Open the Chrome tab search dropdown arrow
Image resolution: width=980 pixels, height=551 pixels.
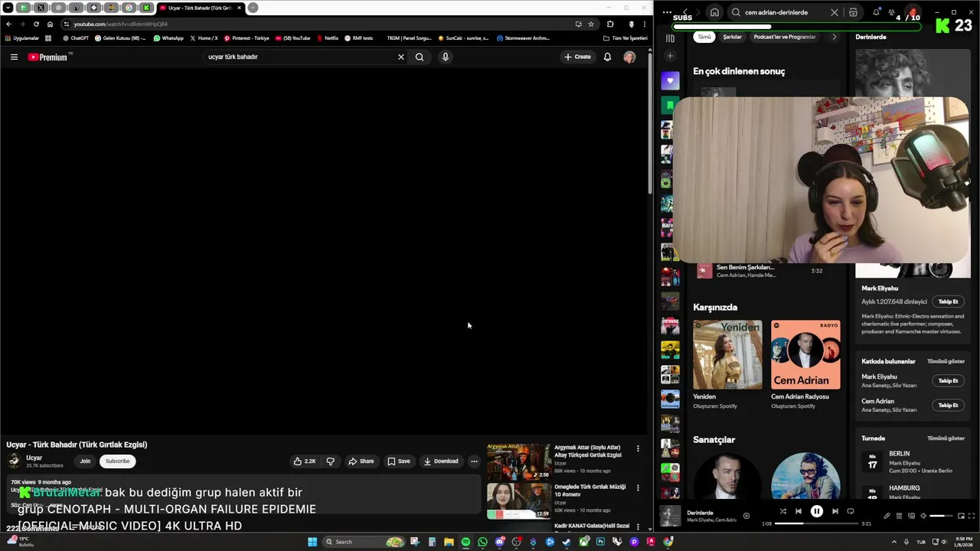tap(8, 8)
